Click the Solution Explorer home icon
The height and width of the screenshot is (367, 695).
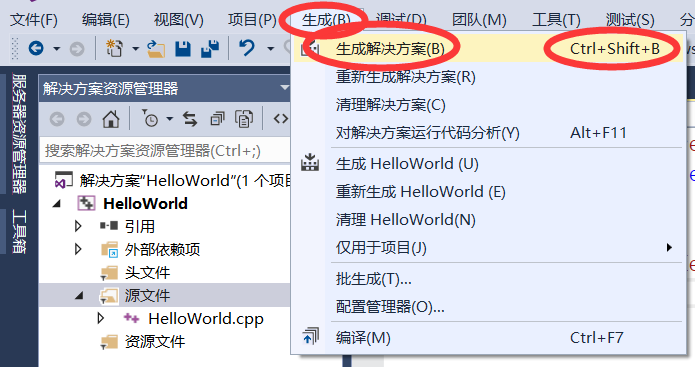pyautogui.click(x=111, y=118)
